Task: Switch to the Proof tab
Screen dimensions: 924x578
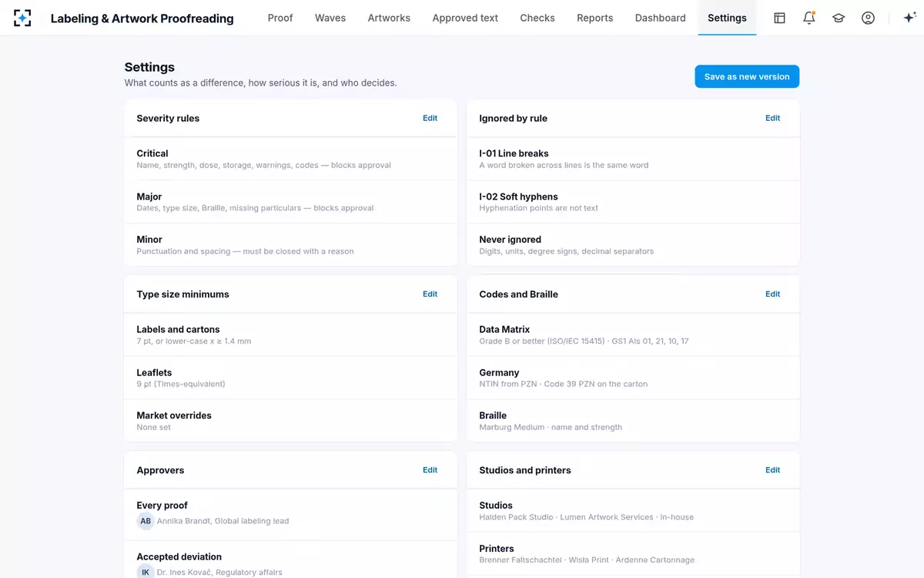Action: pos(280,18)
